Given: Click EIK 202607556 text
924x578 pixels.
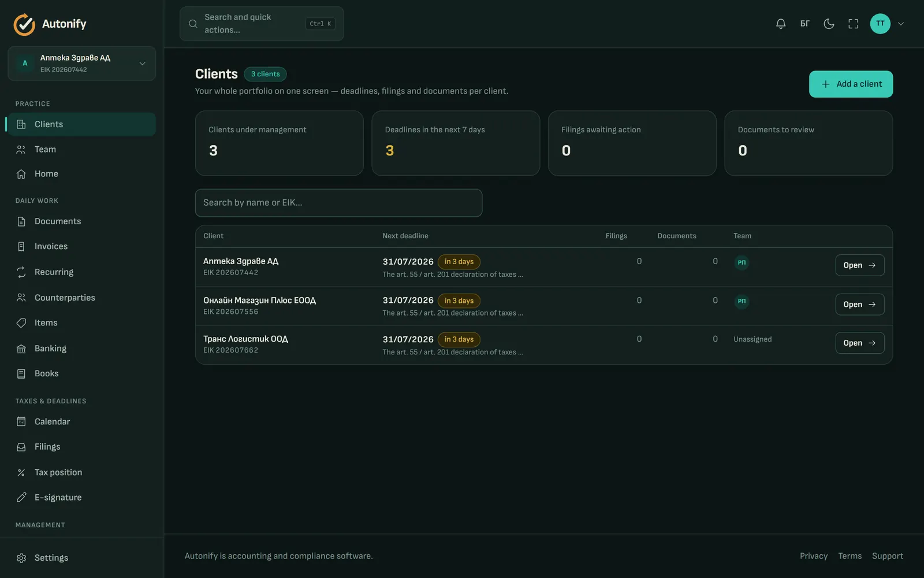Looking at the screenshot, I should point(231,312).
